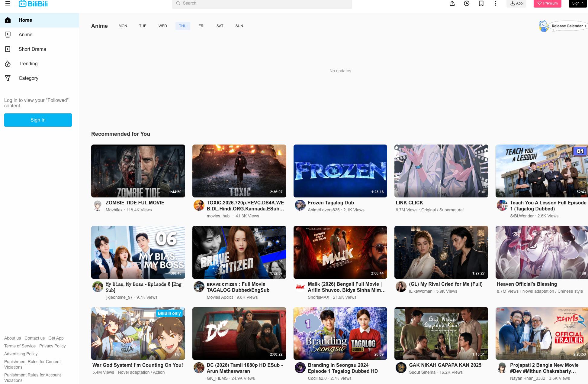Open the ZOMBIE TIDE video thumbnail
This screenshot has height=384, width=588.
[x=138, y=171]
